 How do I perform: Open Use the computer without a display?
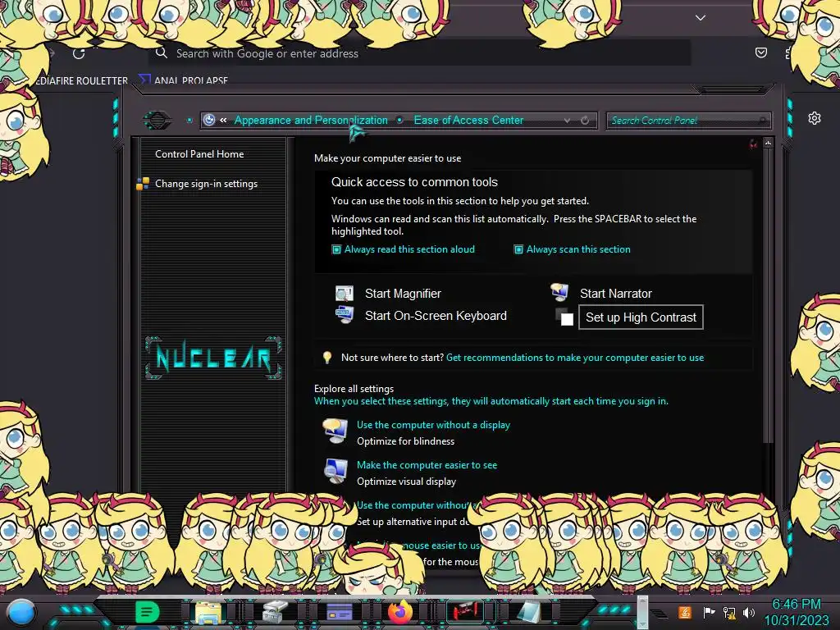[433, 425]
